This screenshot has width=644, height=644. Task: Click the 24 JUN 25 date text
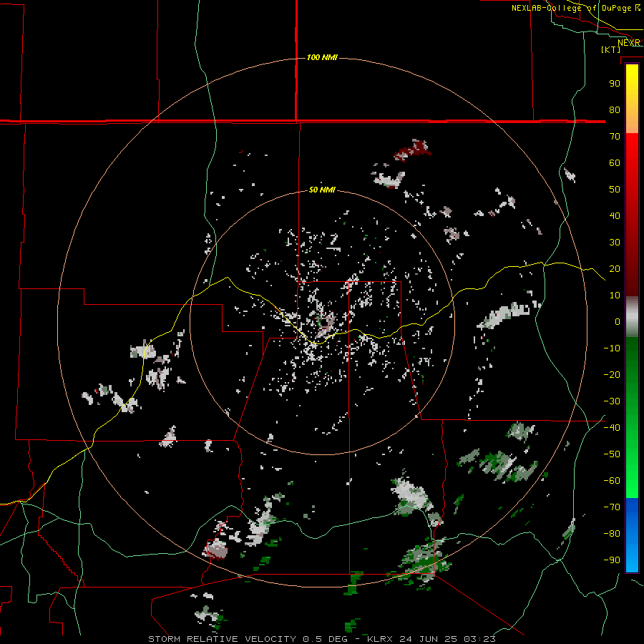tap(429, 639)
